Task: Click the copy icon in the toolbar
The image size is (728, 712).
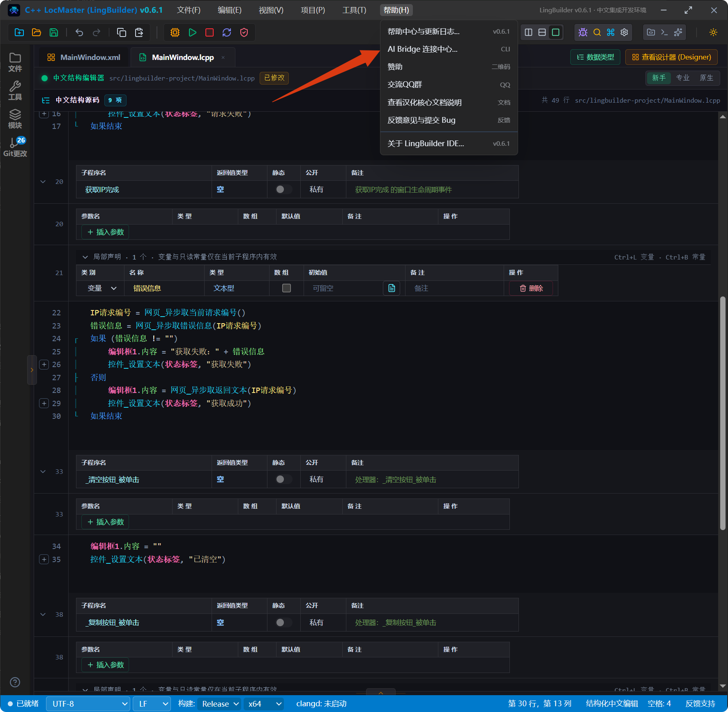Action: [122, 32]
